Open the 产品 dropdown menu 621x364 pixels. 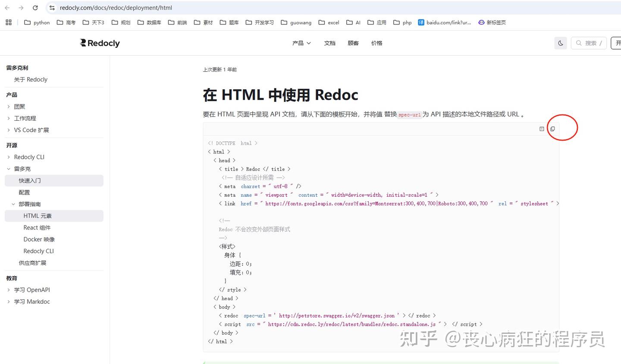click(301, 43)
